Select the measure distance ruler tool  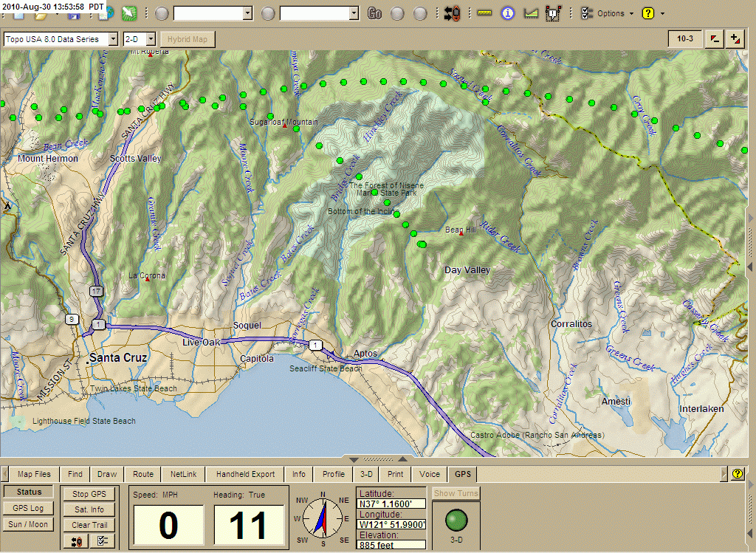click(x=484, y=12)
